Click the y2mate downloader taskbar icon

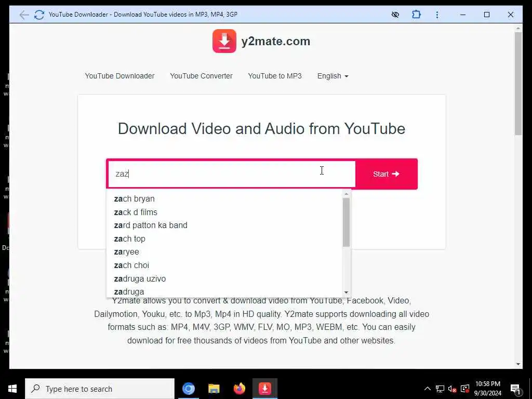tap(264, 389)
